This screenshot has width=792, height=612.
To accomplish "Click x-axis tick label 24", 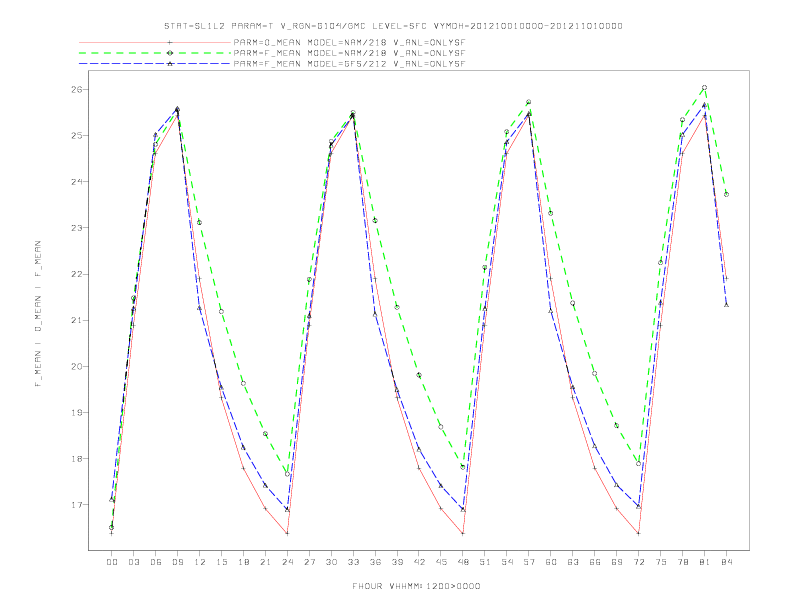I will 287,562.
